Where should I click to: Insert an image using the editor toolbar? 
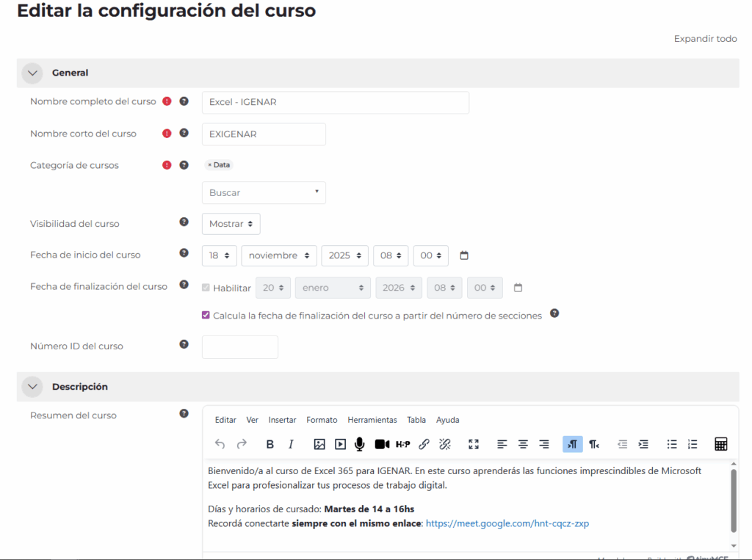pyautogui.click(x=319, y=444)
